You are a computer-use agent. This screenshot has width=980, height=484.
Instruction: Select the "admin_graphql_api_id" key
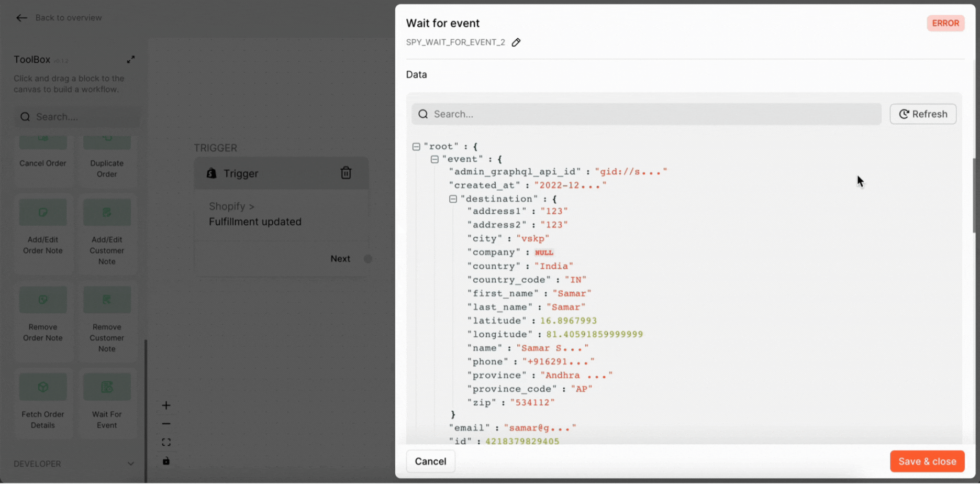[515, 172]
